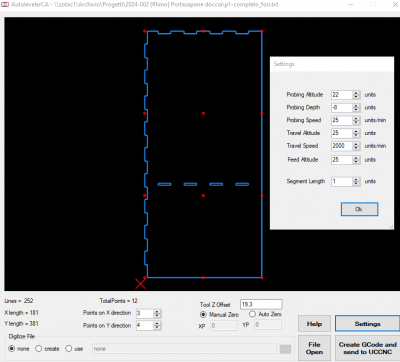The height and width of the screenshot is (362, 400).
Task: Adjust the Points on X direction spinner
Action: pos(157,313)
